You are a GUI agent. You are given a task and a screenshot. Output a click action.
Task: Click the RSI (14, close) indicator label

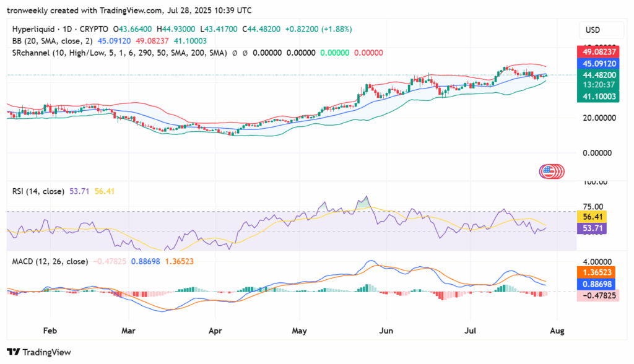(x=38, y=191)
